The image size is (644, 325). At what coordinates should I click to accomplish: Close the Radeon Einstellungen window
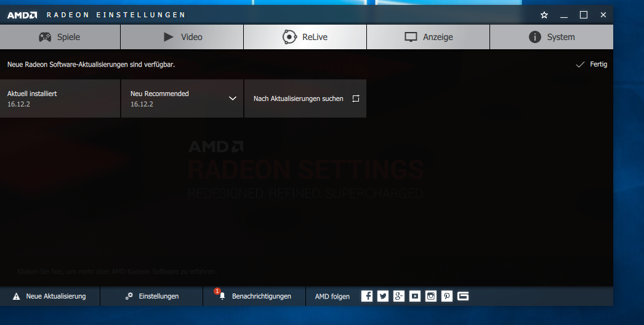click(x=603, y=15)
